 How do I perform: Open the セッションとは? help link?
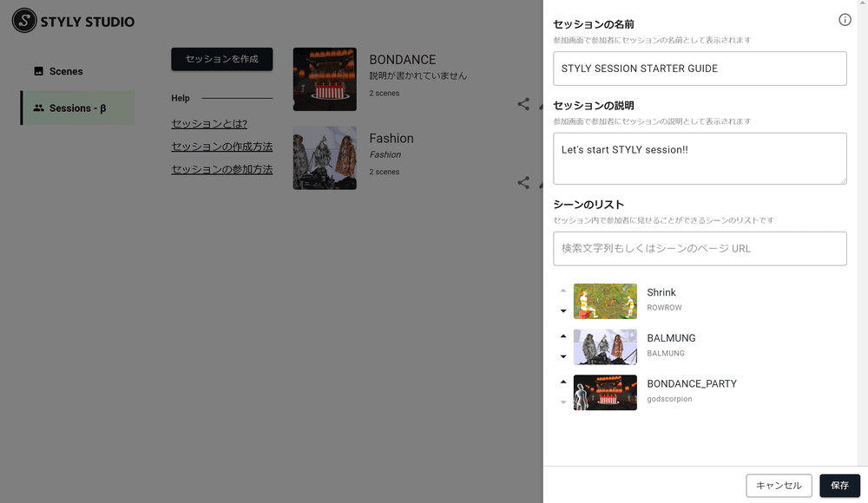tap(209, 124)
